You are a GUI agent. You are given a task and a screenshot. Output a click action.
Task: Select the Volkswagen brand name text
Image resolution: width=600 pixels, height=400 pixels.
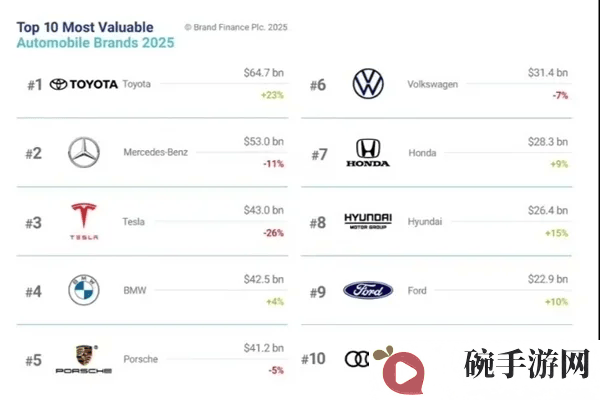pyautogui.click(x=432, y=84)
